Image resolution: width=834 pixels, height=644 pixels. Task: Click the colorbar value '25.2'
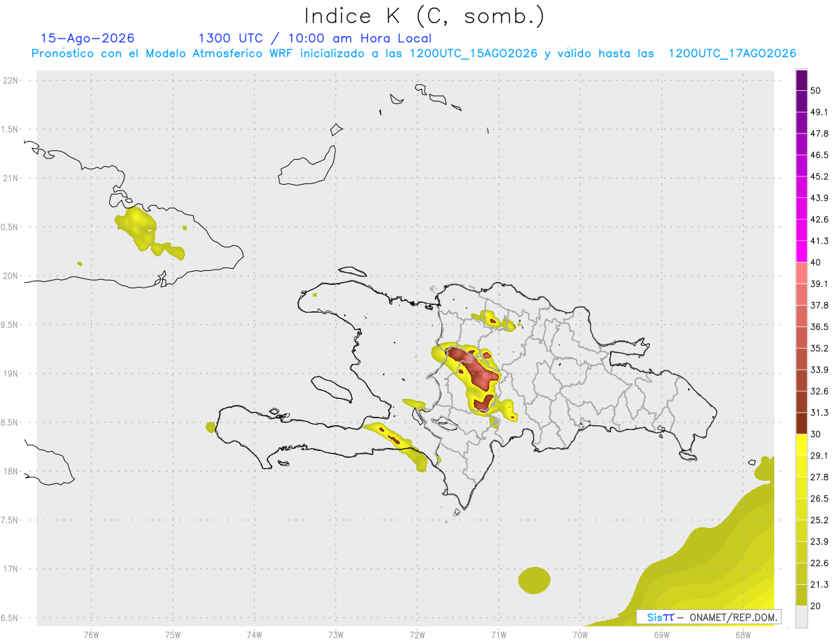819,520
